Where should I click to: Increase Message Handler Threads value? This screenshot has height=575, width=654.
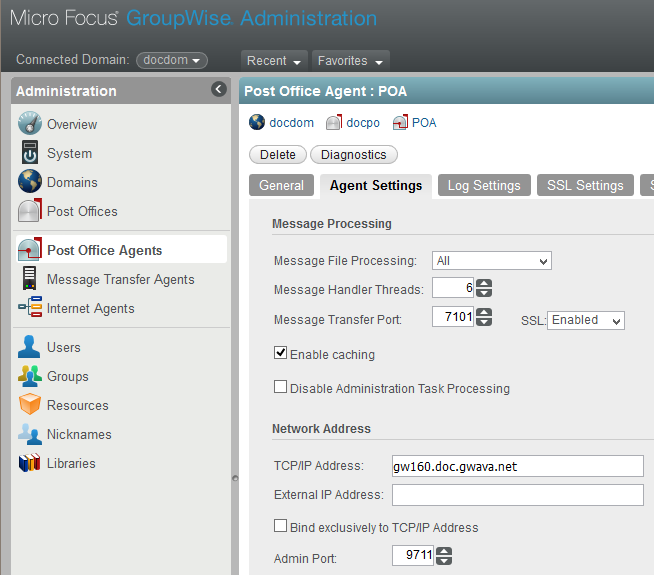[484, 284]
